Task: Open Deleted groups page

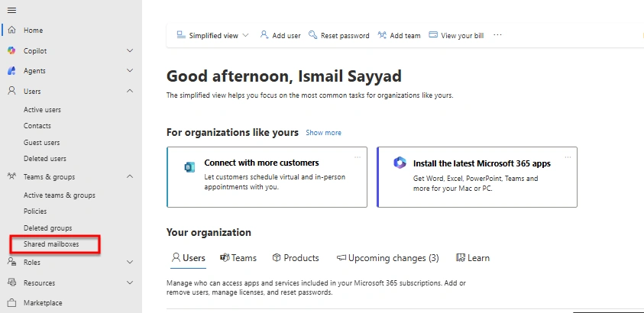Action: tap(47, 228)
